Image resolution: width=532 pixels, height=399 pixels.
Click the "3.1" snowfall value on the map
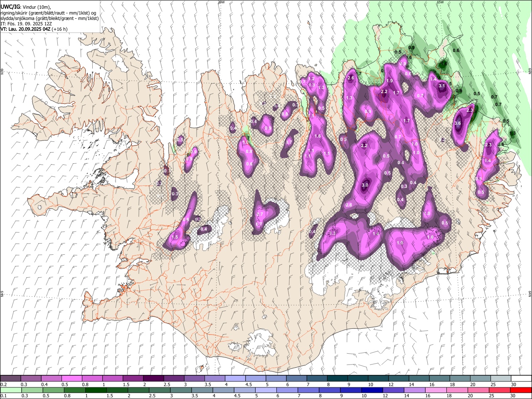pyautogui.click(x=442, y=86)
